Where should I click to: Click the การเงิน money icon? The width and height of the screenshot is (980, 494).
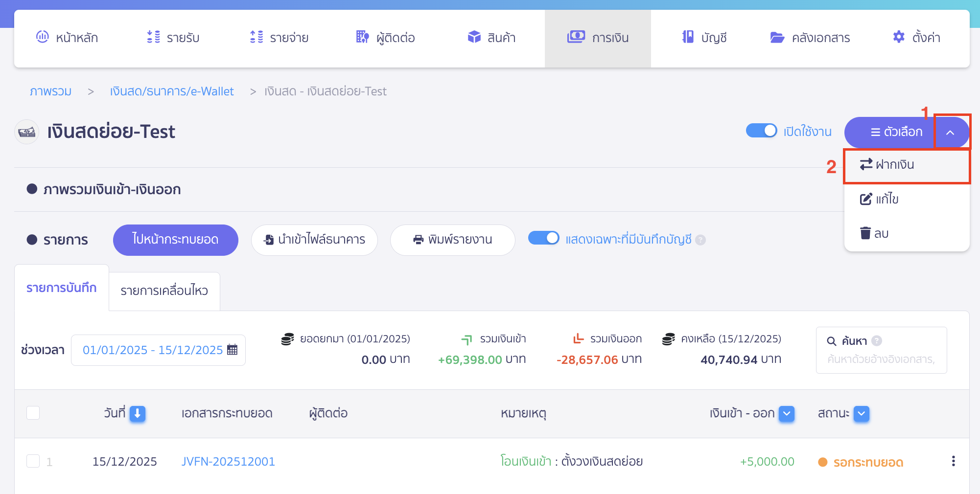pos(576,36)
